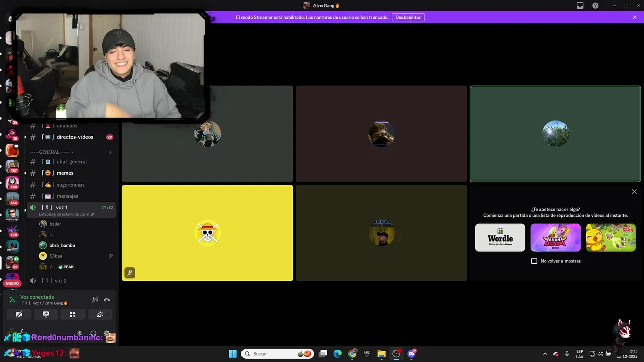Create channel with plus in GENERAL category
The width and height of the screenshot is (644, 362).
(111, 152)
